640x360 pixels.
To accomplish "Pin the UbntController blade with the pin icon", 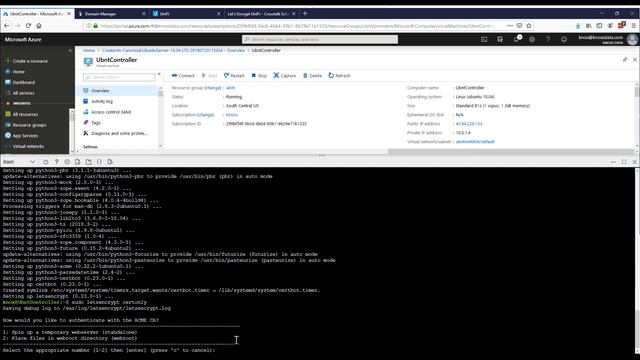I will [x=624, y=60].
